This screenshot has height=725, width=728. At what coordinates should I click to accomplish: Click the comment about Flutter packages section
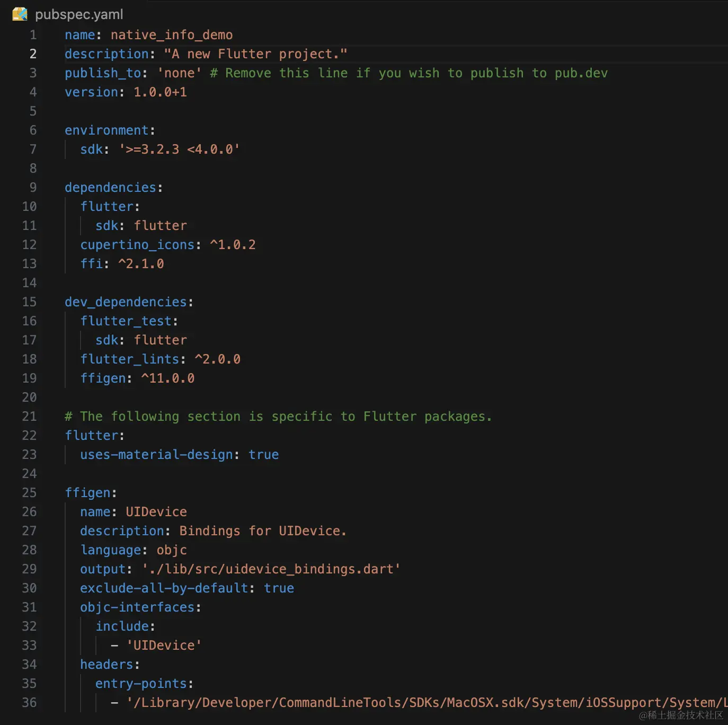[279, 417]
